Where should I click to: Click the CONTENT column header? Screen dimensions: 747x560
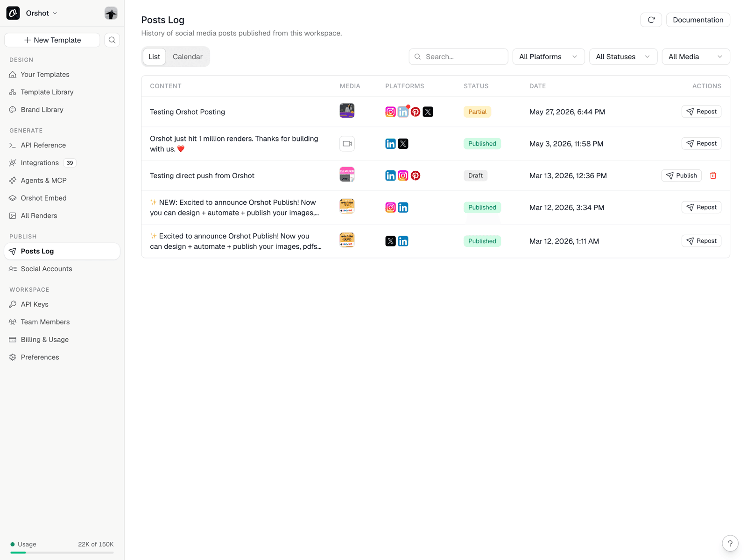click(166, 86)
